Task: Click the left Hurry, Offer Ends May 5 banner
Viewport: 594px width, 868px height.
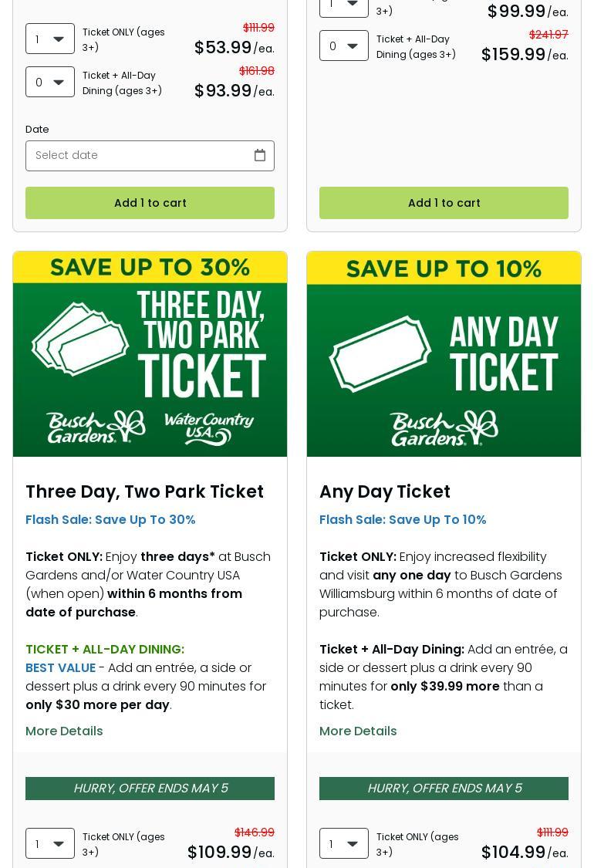Action: pyautogui.click(x=150, y=788)
